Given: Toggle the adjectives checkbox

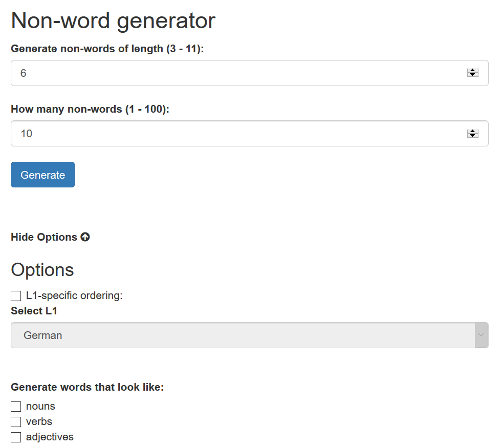Looking at the screenshot, I should tap(16, 437).
